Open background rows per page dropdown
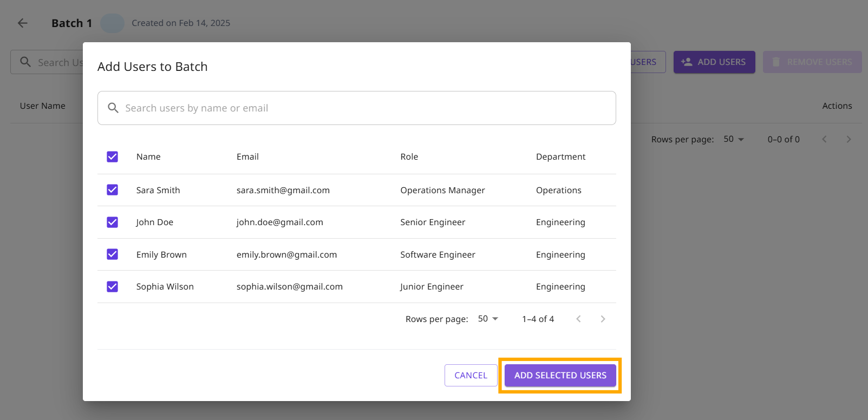This screenshot has width=868, height=420. 734,139
